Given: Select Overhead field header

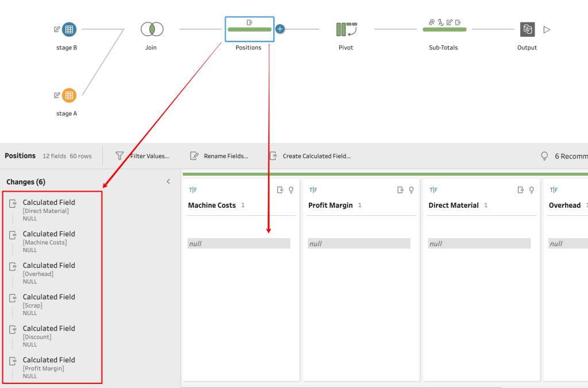Looking at the screenshot, I should pyautogui.click(x=564, y=205).
